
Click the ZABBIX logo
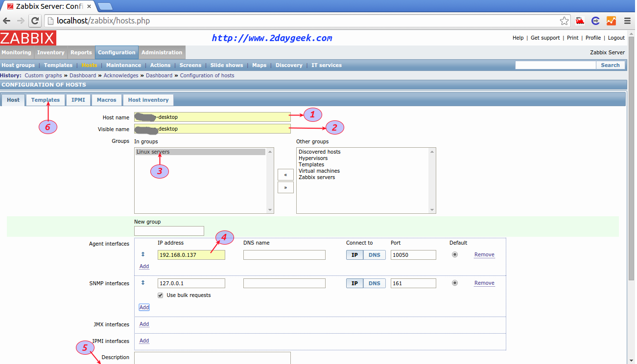pyautogui.click(x=28, y=38)
